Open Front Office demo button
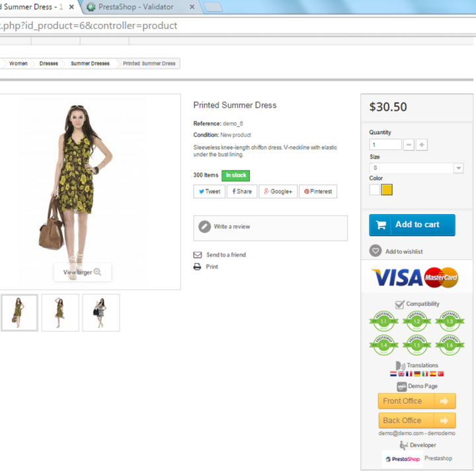Screen dimensions: 476x476 (x=416, y=401)
